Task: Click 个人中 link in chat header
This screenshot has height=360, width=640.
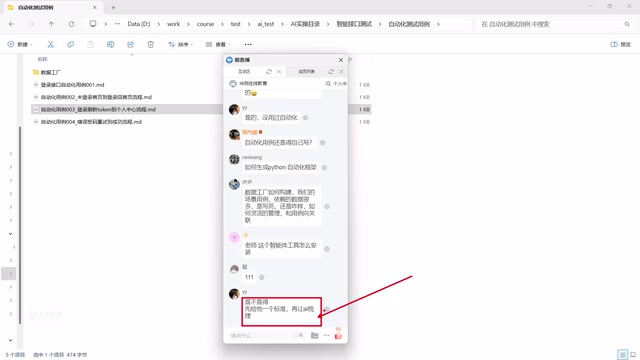Action: tap(340, 83)
